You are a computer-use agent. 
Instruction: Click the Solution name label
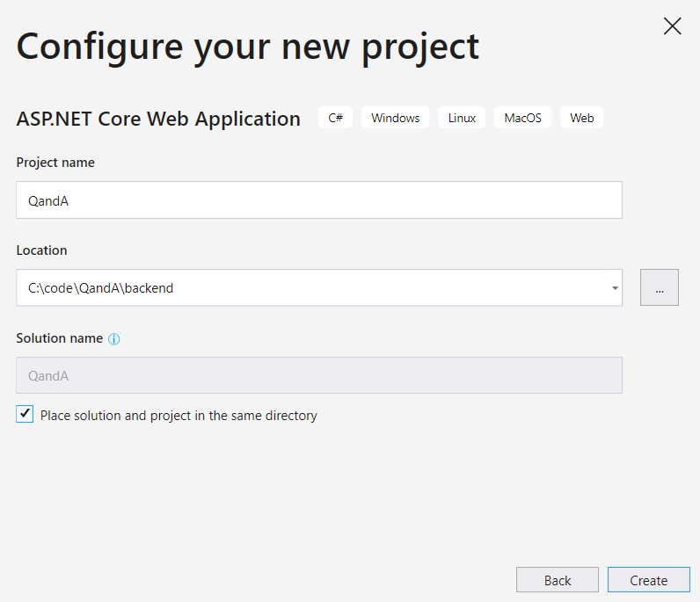[60, 338]
